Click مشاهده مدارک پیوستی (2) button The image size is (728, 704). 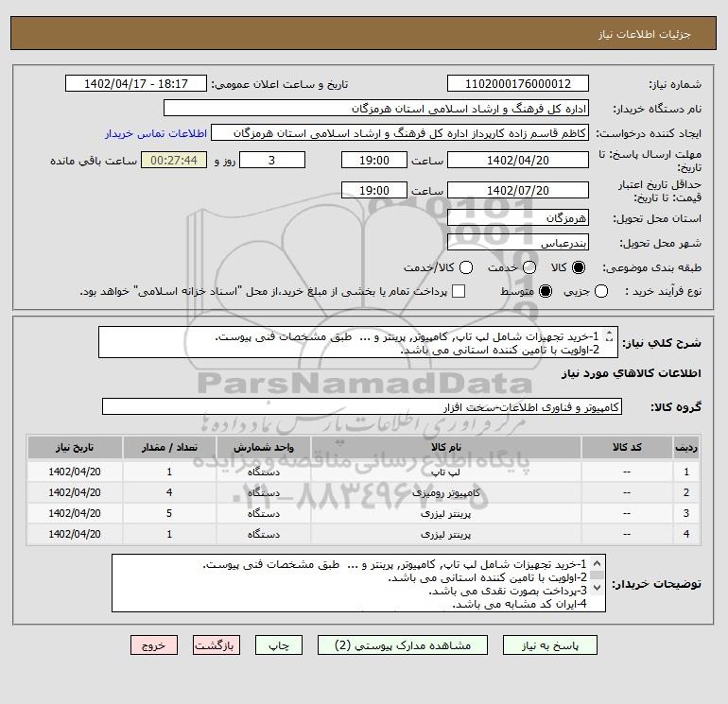[x=403, y=645]
